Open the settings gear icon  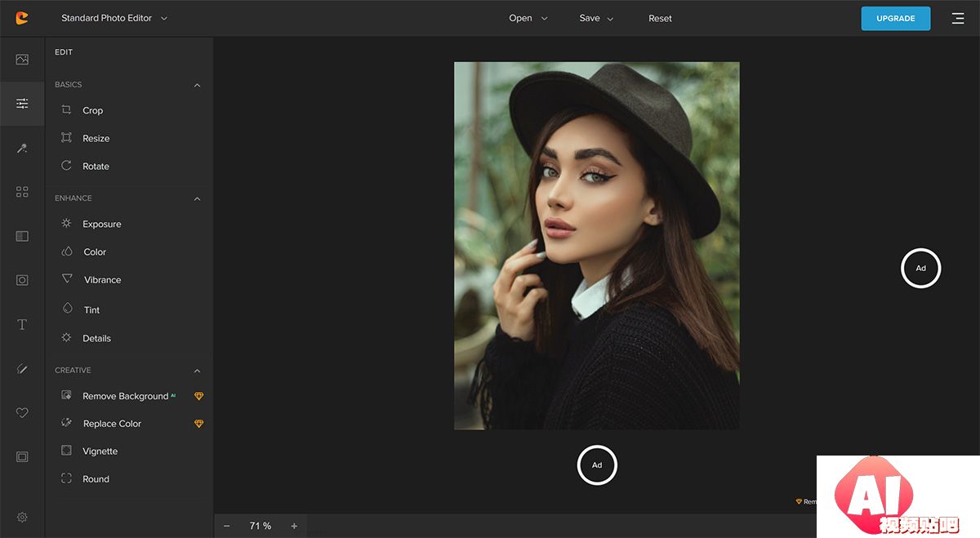(22, 517)
